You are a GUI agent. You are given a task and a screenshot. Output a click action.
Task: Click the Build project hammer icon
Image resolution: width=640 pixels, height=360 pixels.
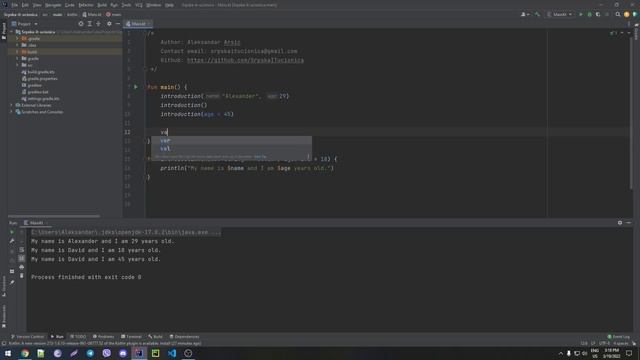(x=538, y=14)
